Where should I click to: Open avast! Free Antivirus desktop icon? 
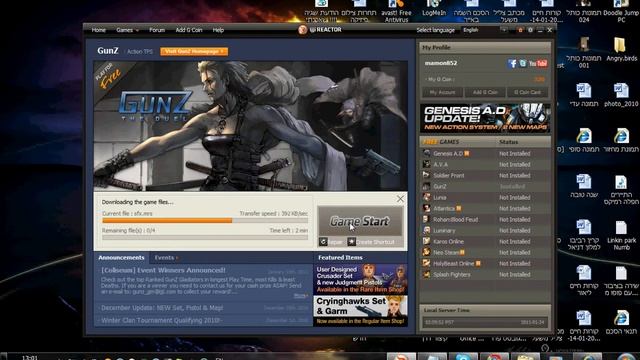coord(396,11)
